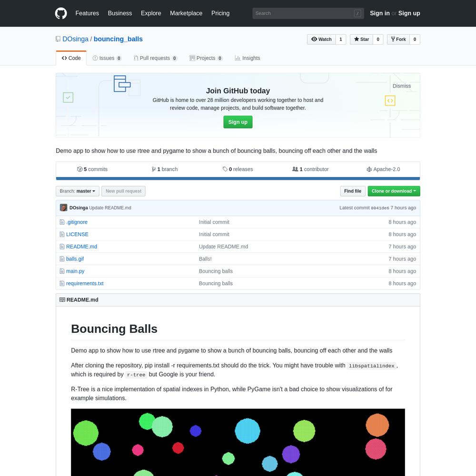Screen dimensions: 476x476
Task: Click the watchers count 1
Action: click(341, 39)
